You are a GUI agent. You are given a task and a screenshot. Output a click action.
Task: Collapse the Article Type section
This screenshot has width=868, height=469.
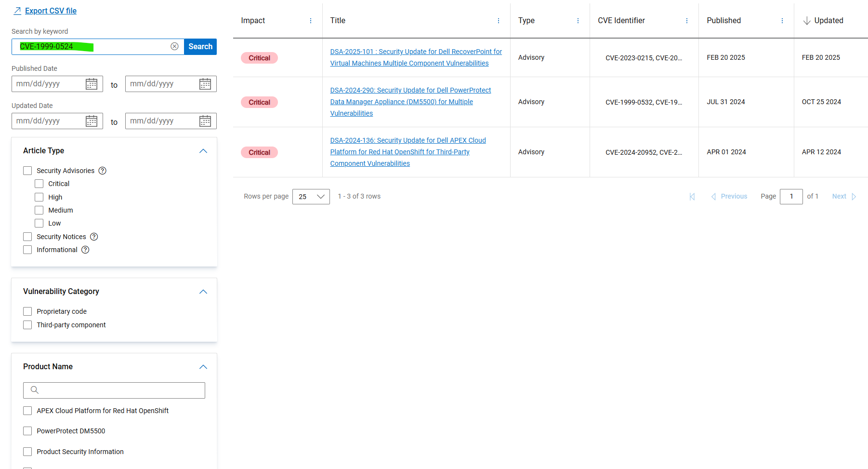[203, 151]
